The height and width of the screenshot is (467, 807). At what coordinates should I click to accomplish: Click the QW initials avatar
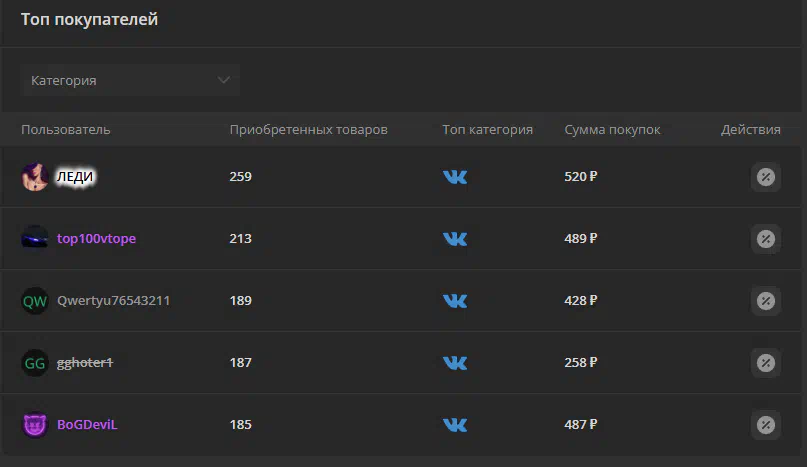click(x=35, y=301)
